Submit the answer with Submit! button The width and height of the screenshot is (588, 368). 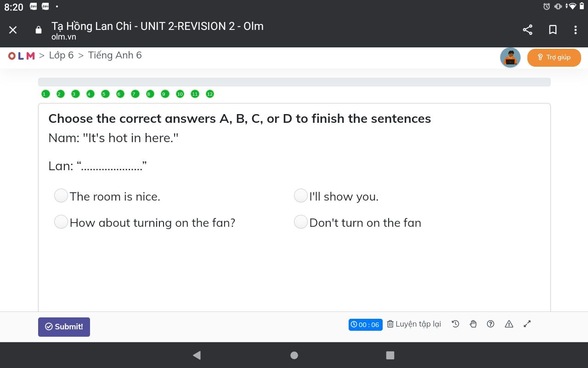(64, 327)
